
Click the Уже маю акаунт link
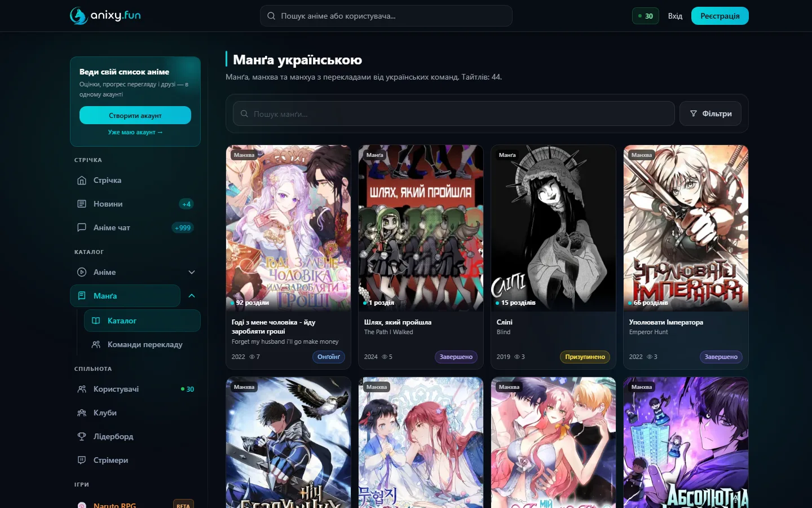(135, 132)
